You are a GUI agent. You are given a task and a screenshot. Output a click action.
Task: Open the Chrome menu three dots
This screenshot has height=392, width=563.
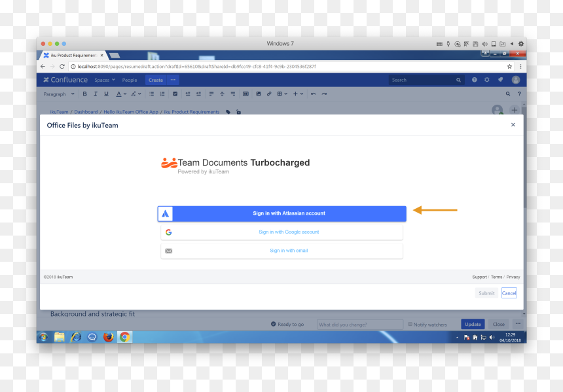[520, 66]
